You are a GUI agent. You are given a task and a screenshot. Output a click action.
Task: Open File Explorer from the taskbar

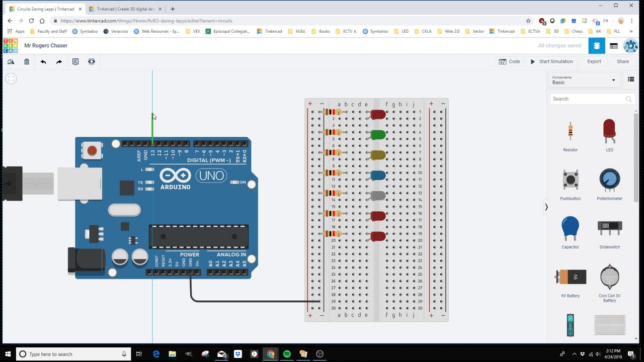point(172,354)
